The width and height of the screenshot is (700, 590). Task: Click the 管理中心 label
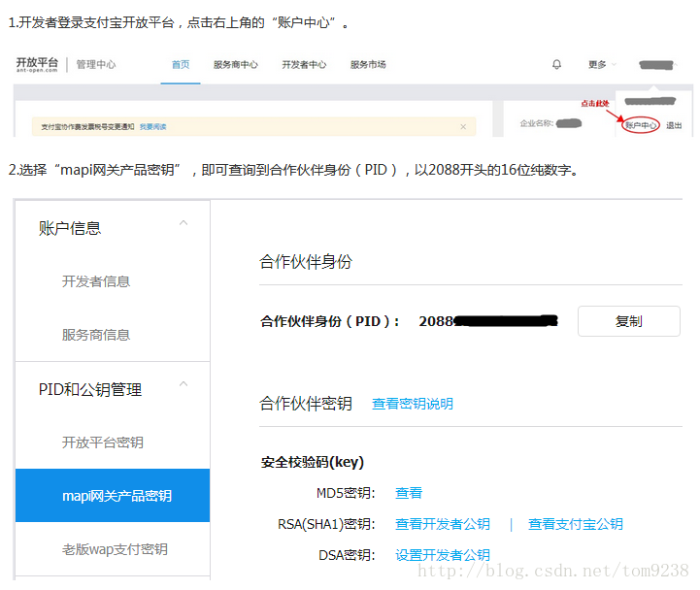coord(96,65)
